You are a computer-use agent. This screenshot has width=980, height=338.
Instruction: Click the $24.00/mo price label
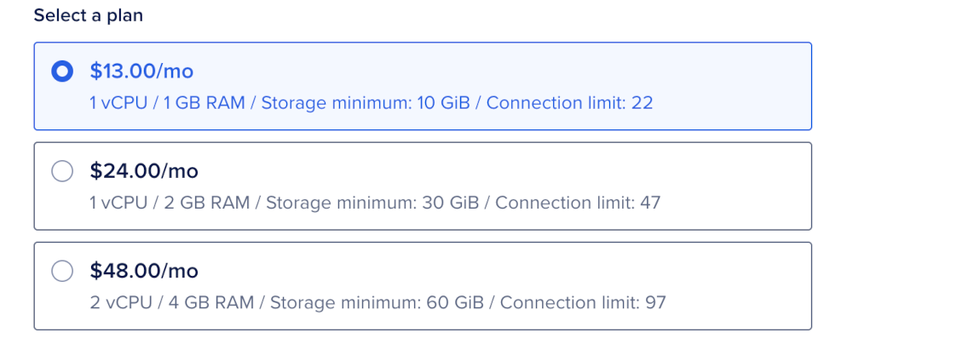(x=144, y=171)
